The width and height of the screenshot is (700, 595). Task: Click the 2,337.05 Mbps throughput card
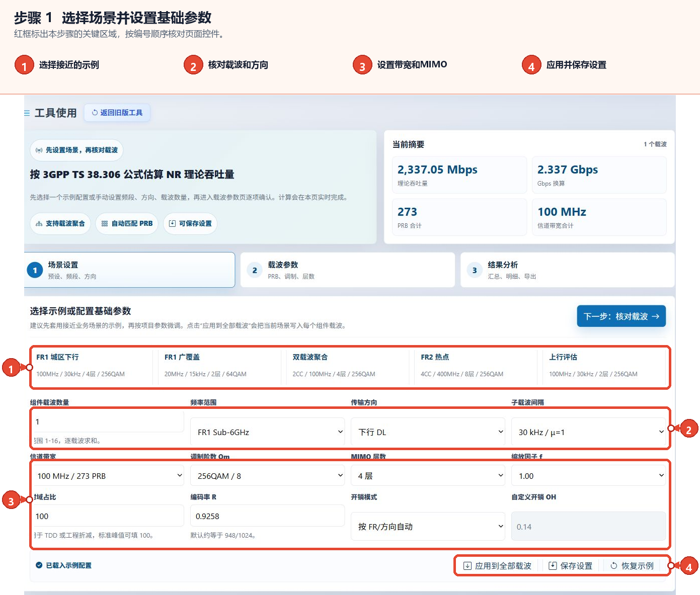click(x=459, y=175)
